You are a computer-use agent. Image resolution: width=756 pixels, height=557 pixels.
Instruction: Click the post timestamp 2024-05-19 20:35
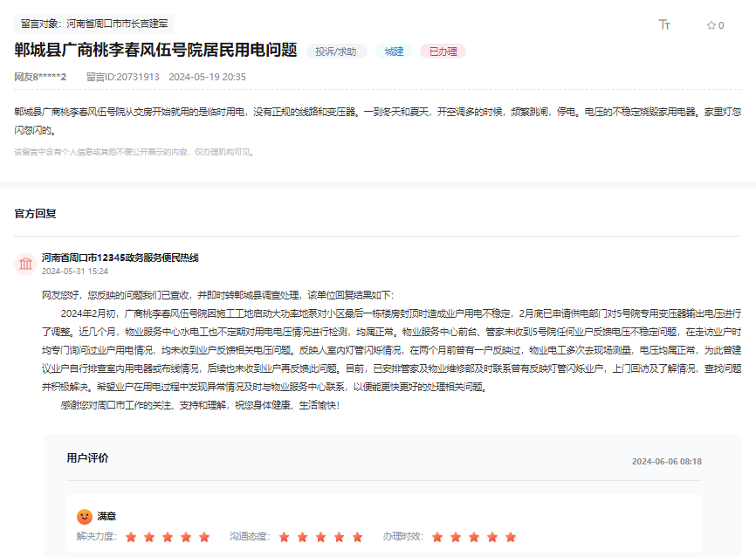(x=207, y=77)
